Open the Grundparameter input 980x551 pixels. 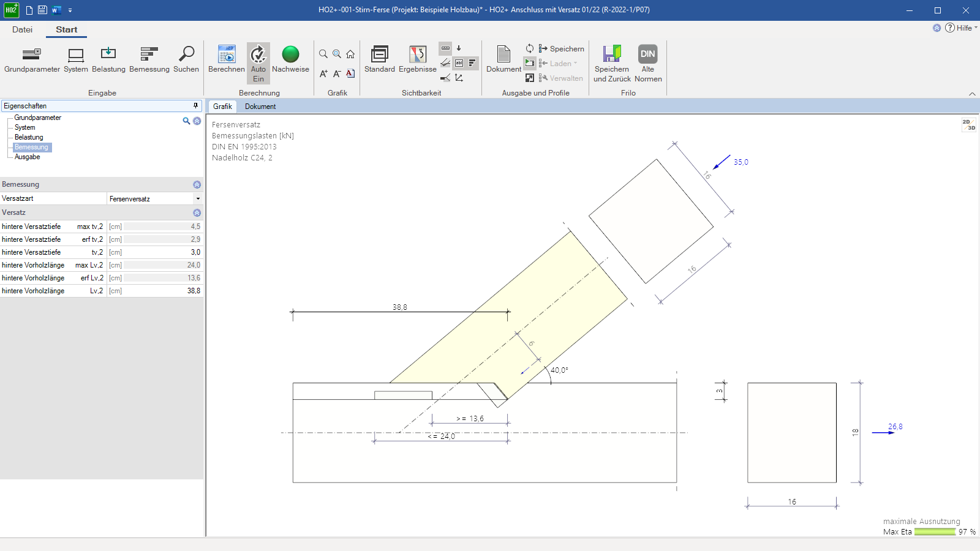32,59
